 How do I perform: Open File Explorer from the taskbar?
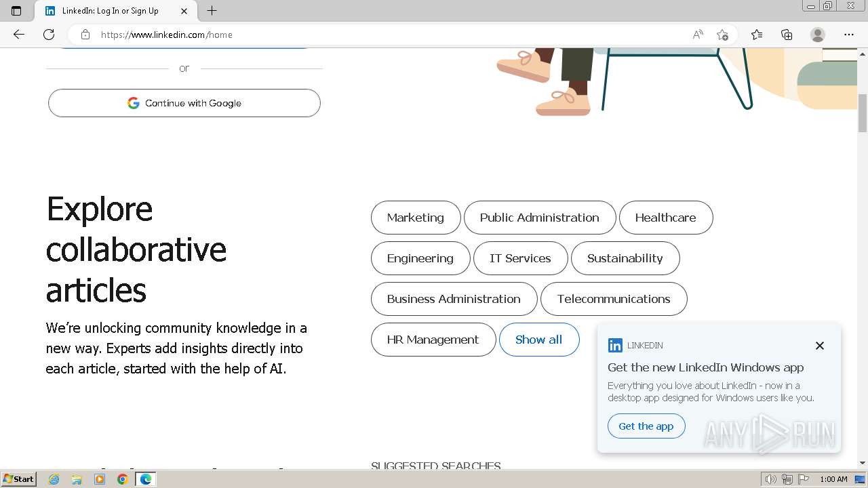(x=77, y=479)
